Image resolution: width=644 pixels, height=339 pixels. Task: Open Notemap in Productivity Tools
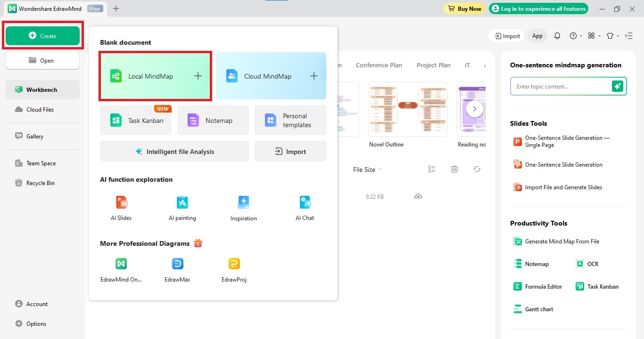(531, 264)
